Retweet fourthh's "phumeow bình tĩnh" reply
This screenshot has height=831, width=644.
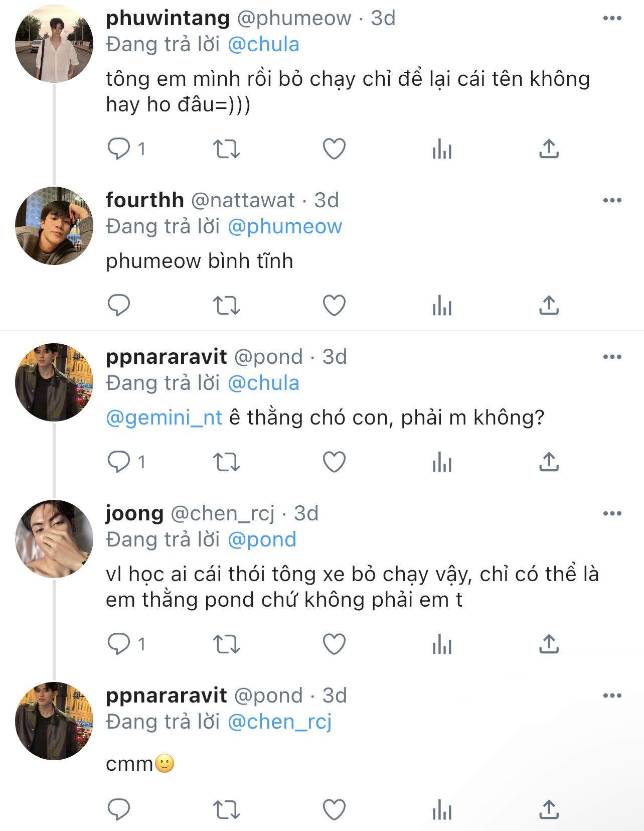coord(227,305)
